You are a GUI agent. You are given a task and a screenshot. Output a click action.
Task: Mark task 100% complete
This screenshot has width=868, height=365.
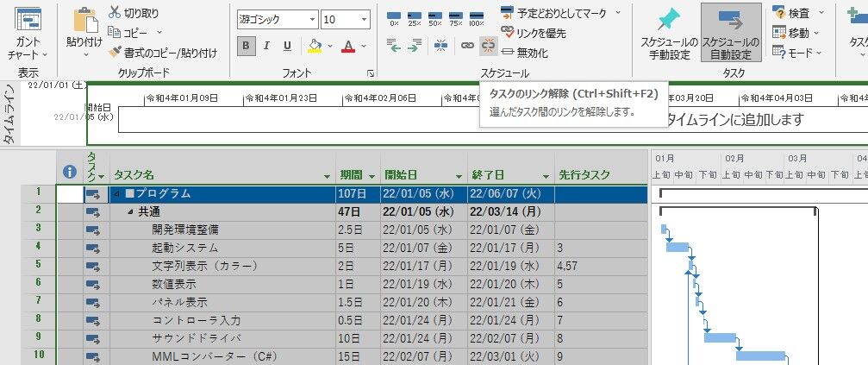[476, 19]
